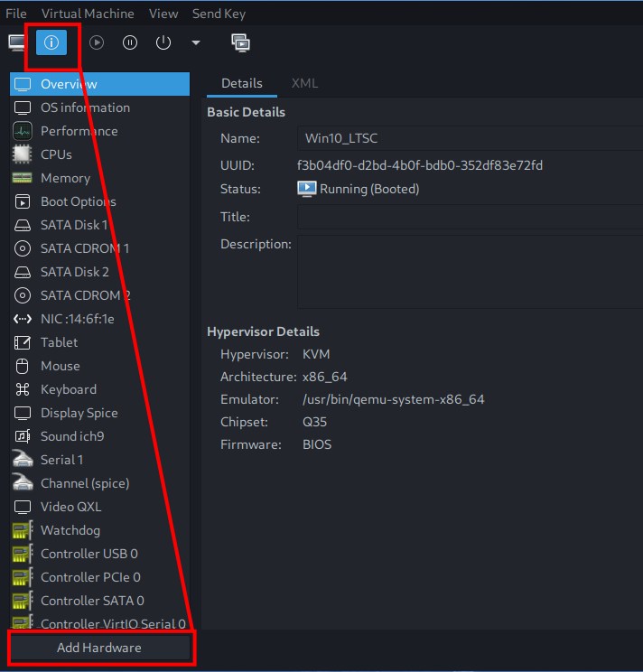Open the manage snapshots icon
This screenshot has height=672, width=643.
click(x=241, y=42)
